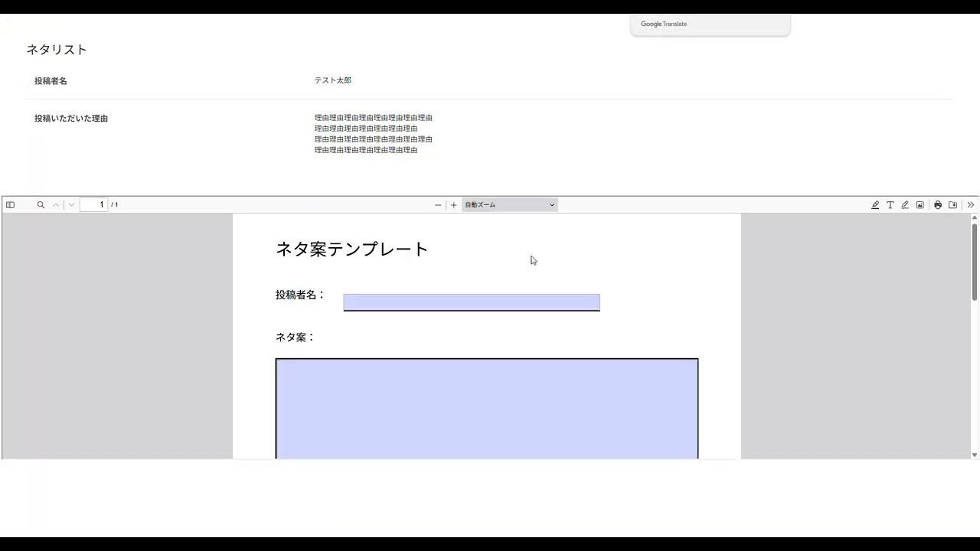The height and width of the screenshot is (551, 980).
Task: Click the ネタ案 large text area
Action: coord(487,409)
